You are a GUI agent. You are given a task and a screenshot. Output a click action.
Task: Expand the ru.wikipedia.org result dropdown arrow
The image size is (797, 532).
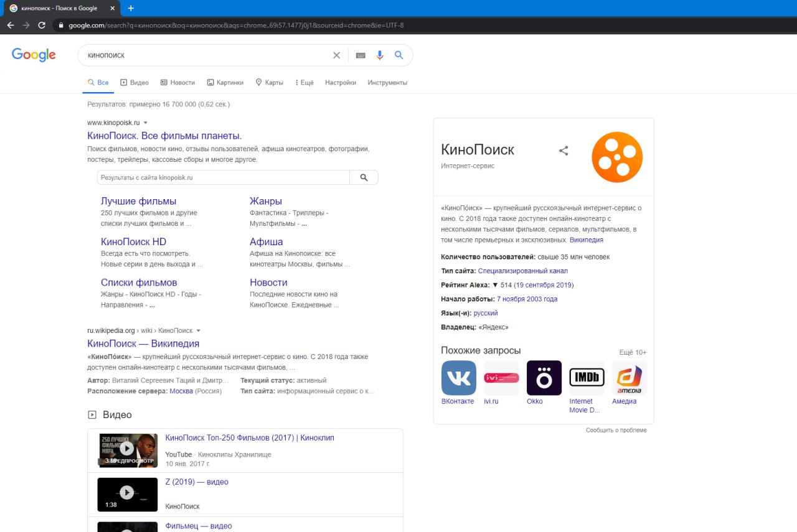click(199, 330)
